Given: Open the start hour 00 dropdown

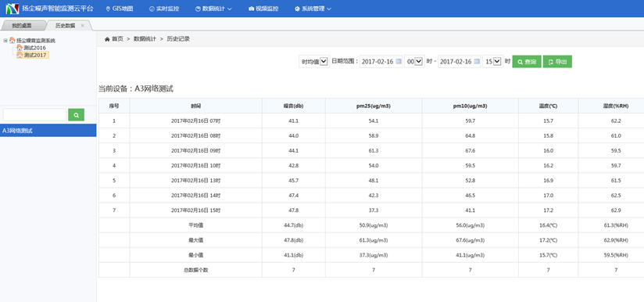Looking at the screenshot, I should coord(414,62).
